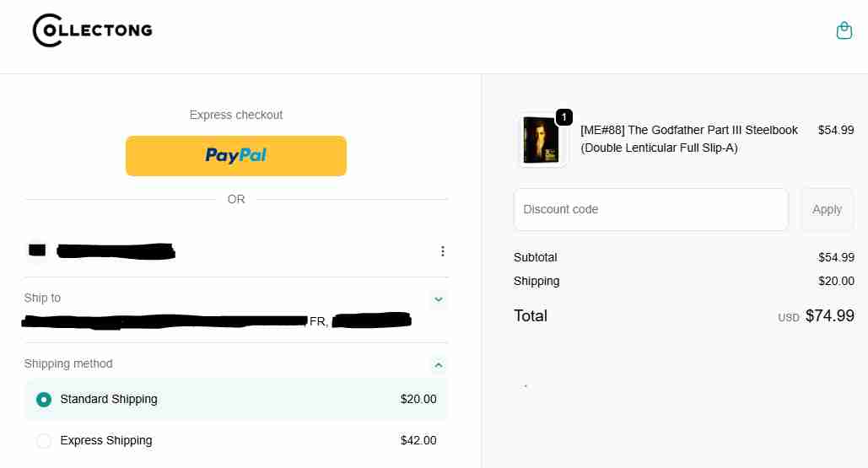Open The Godfather Part III product thumbnail
The width and height of the screenshot is (868, 468).
tap(541, 141)
